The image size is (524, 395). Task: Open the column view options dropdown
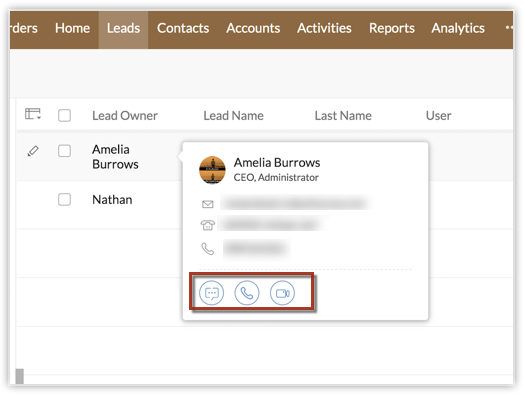[x=33, y=114]
